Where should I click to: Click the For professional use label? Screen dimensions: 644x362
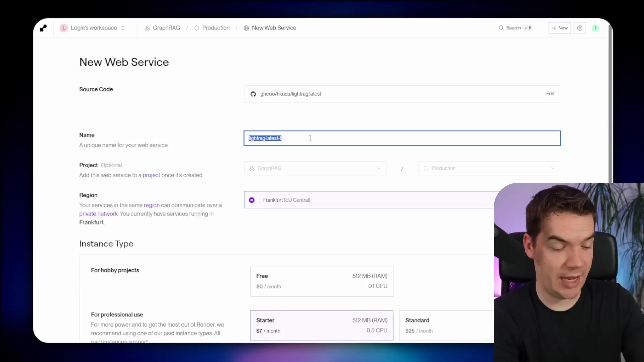coord(117,314)
